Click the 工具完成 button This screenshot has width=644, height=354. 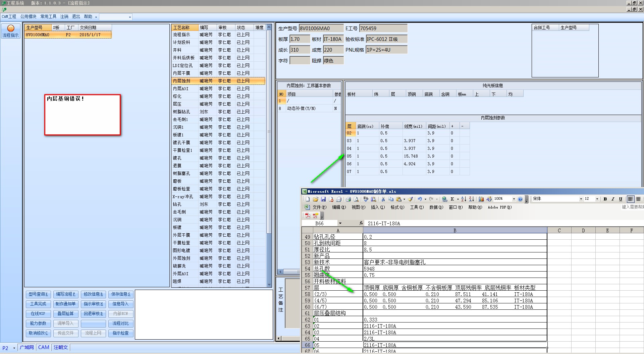coord(38,304)
